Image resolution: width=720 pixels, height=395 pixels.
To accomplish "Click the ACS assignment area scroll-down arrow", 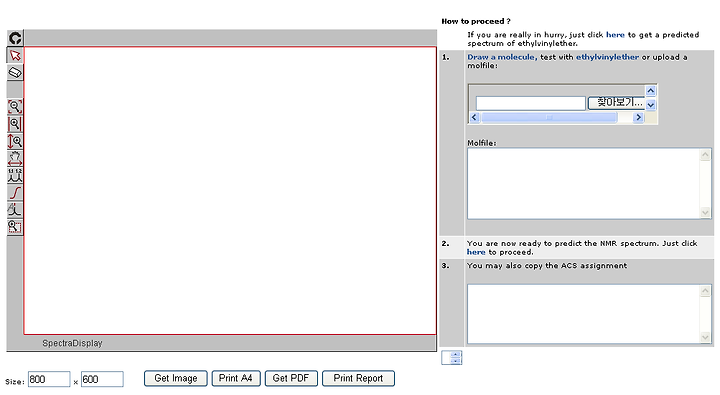I will (x=705, y=338).
